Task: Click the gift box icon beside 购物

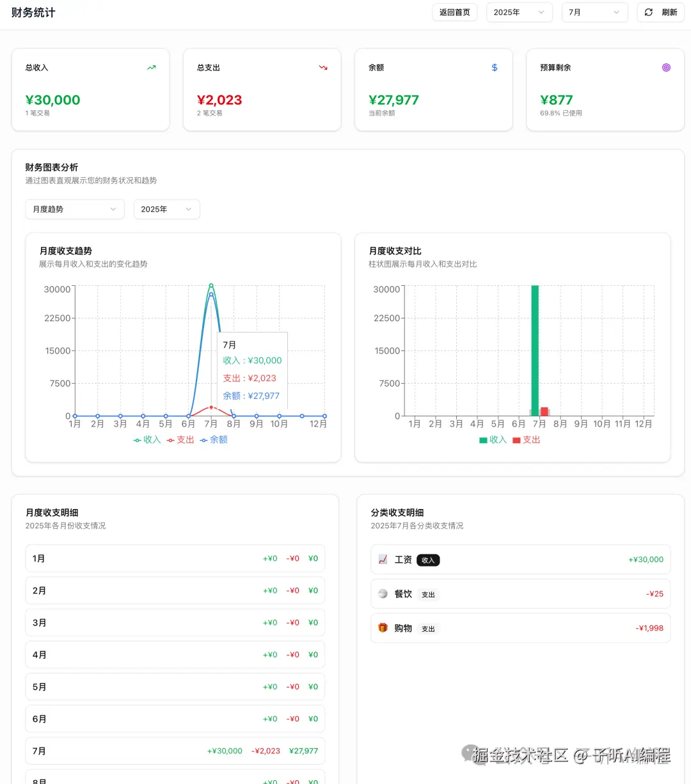Action: [383, 628]
